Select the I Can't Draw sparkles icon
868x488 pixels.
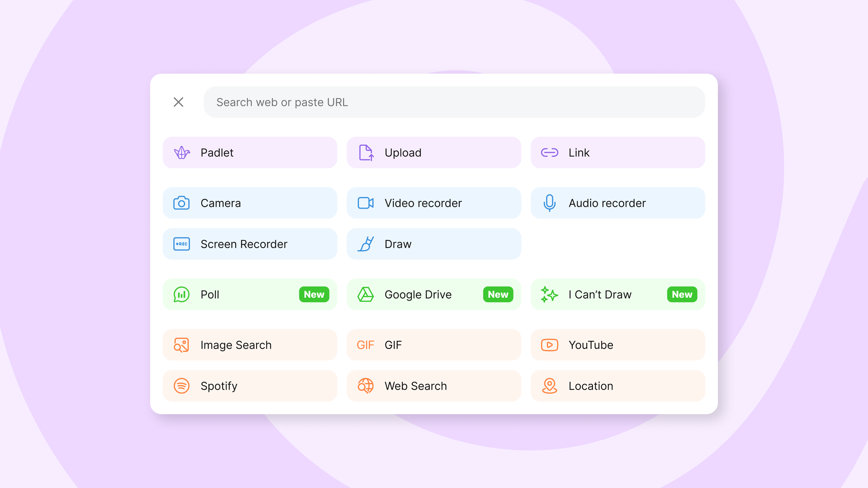(549, 295)
